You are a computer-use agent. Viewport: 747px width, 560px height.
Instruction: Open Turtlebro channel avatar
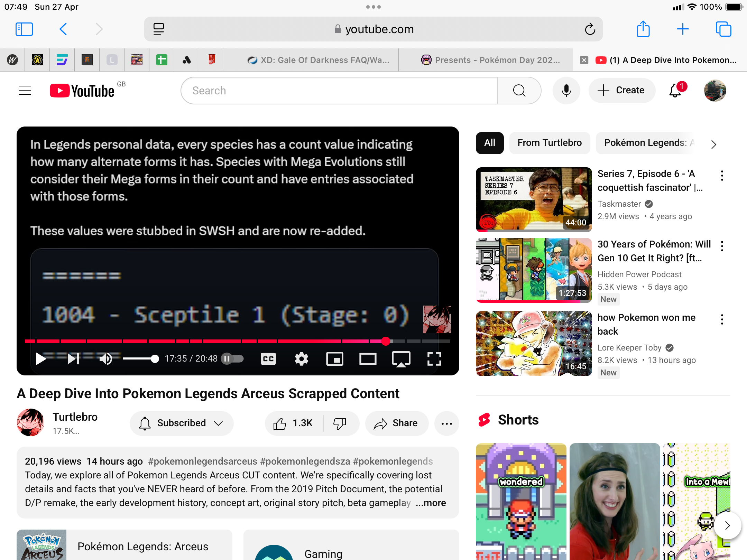point(30,422)
